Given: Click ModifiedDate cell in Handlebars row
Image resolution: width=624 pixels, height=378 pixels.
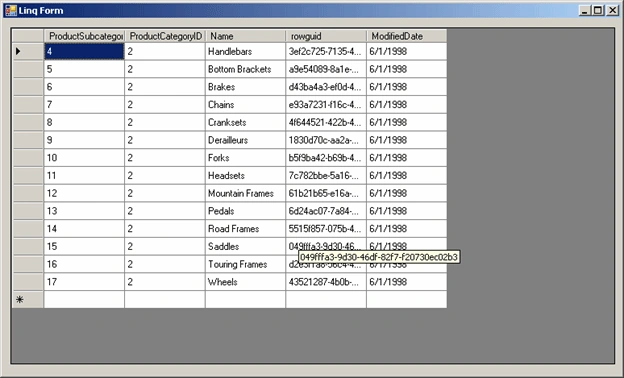Looking at the screenshot, I should tap(407, 51).
